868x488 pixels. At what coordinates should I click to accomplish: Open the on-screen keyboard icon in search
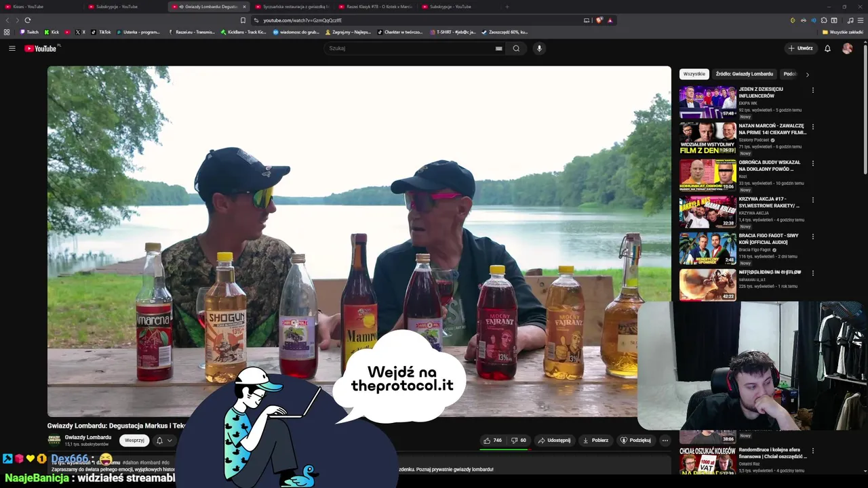pos(499,48)
